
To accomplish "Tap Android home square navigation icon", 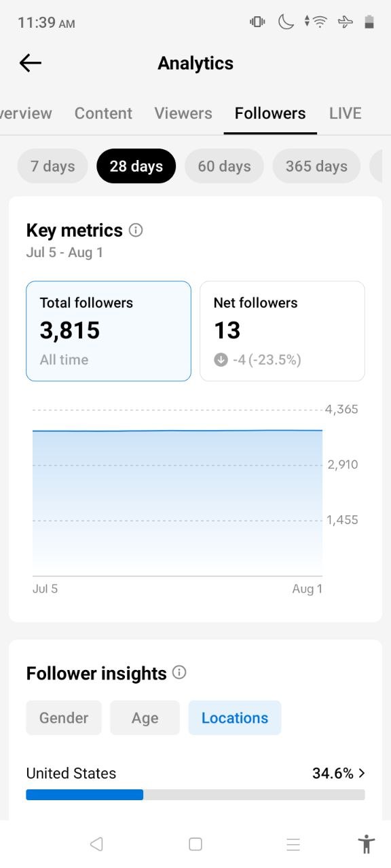I will (195, 844).
